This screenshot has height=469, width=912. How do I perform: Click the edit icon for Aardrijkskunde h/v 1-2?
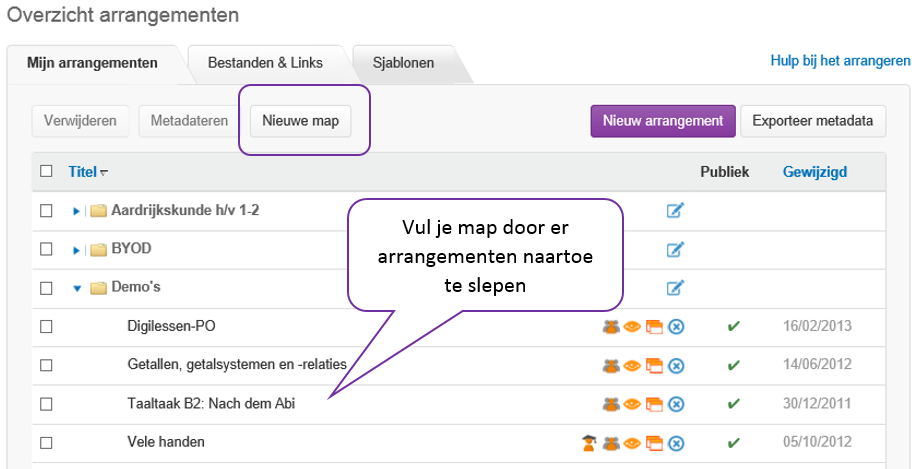tap(675, 210)
